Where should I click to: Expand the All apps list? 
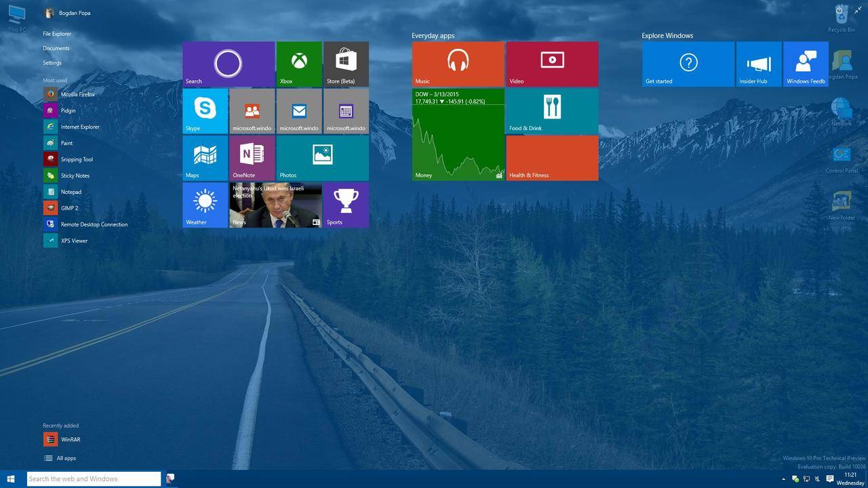click(66, 458)
